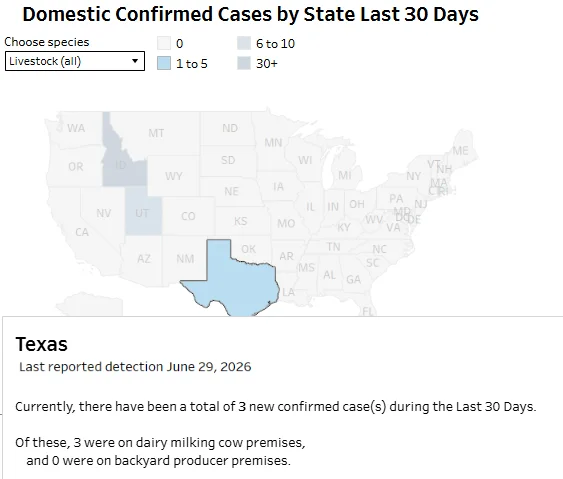Open the Choose species dropdown
Viewport: 563px width, 479px height.
click(75, 61)
